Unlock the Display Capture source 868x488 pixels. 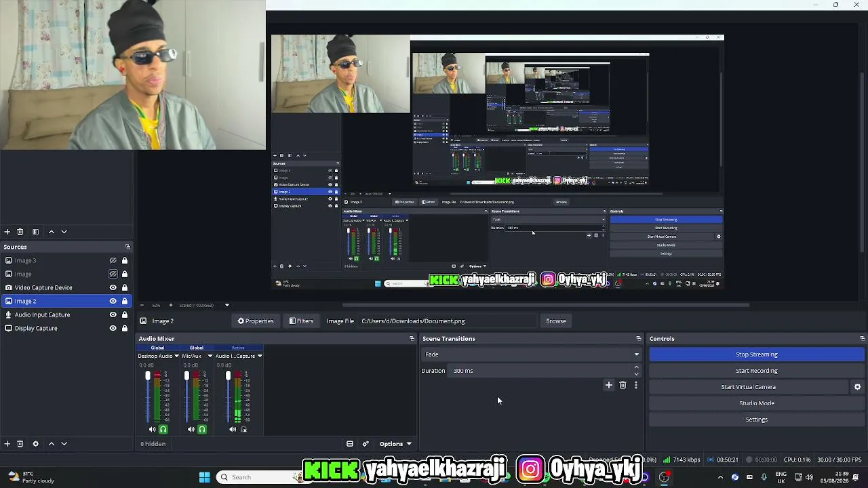click(x=125, y=328)
